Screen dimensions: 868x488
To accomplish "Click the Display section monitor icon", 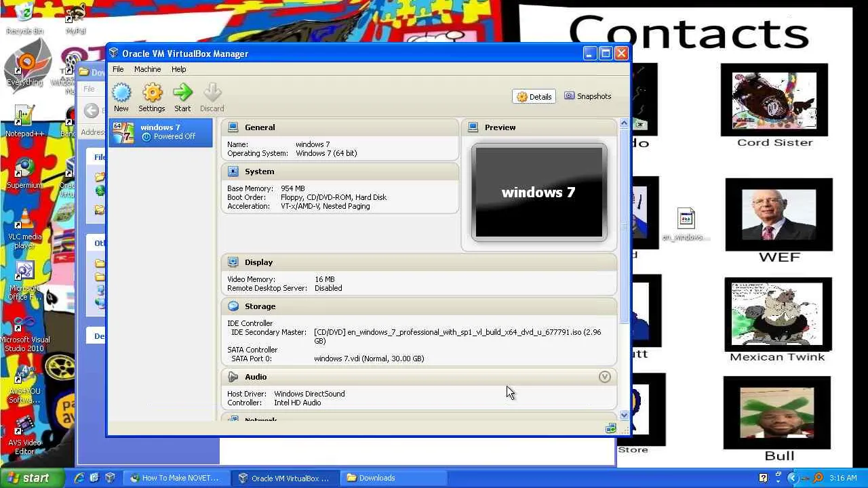I will point(233,262).
